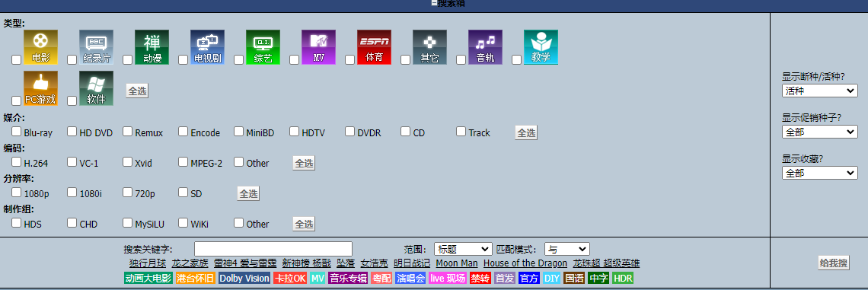This screenshot has width=868, height=290.
Task: Select the 音轨 audio track icon
Action: click(486, 47)
